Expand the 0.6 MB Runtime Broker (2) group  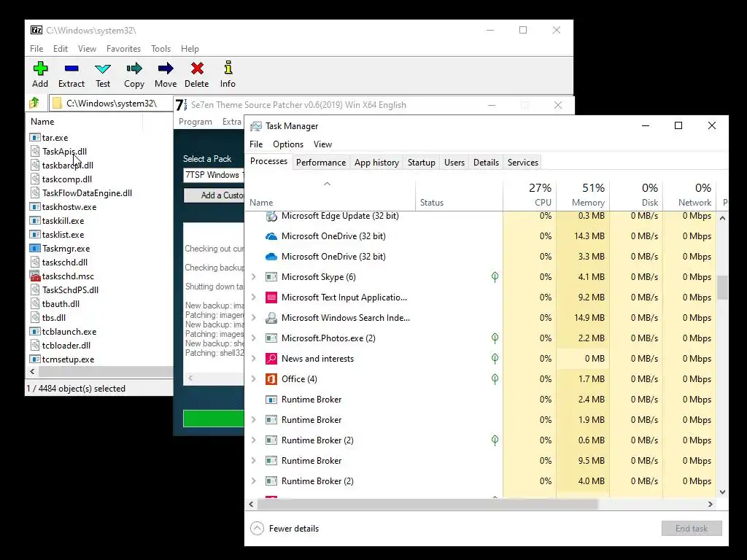pyautogui.click(x=253, y=440)
